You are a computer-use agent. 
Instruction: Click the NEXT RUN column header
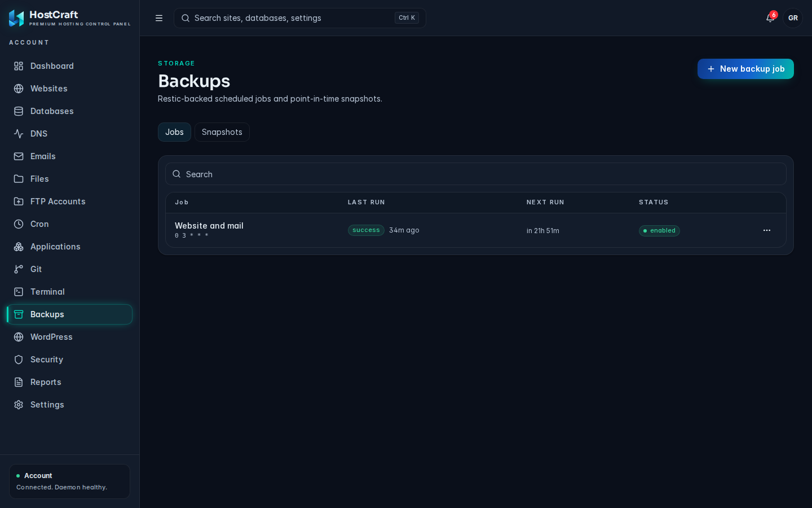pos(545,202)
